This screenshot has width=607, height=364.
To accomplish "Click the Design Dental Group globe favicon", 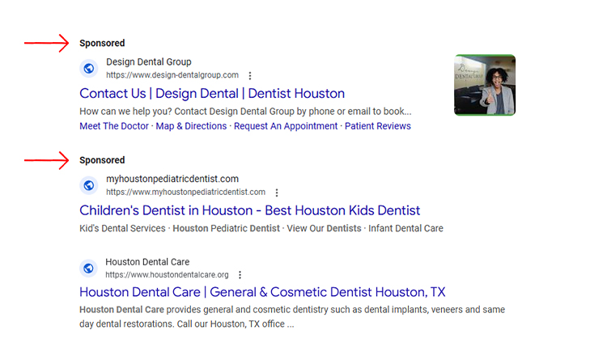I will click(89, 69).
